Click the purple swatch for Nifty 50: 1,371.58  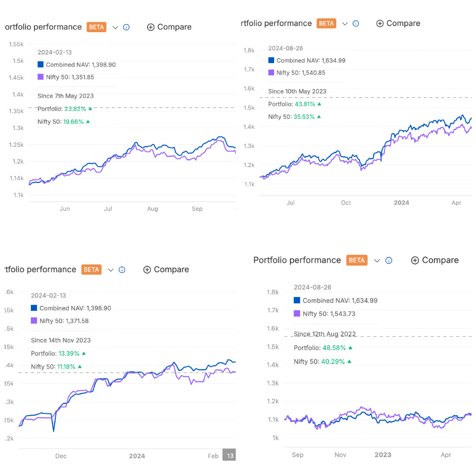click(x=34, y=321)
